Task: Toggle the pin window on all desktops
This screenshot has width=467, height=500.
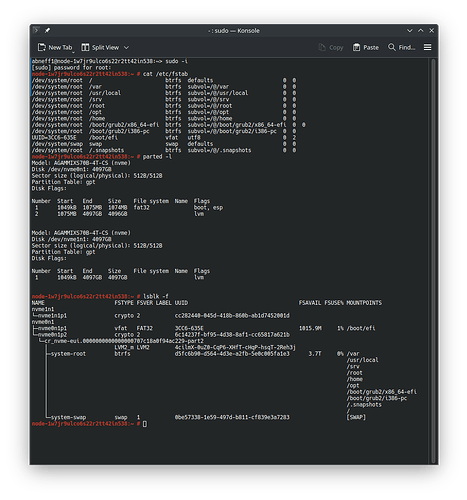Action: pyautogui.click(x=47, y=30)
